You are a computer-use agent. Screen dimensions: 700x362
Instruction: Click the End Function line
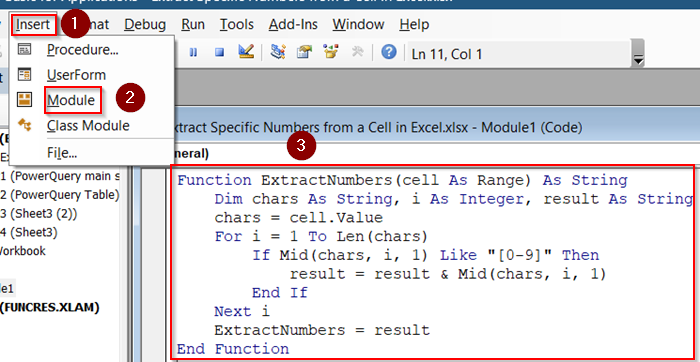coord(233,349)
